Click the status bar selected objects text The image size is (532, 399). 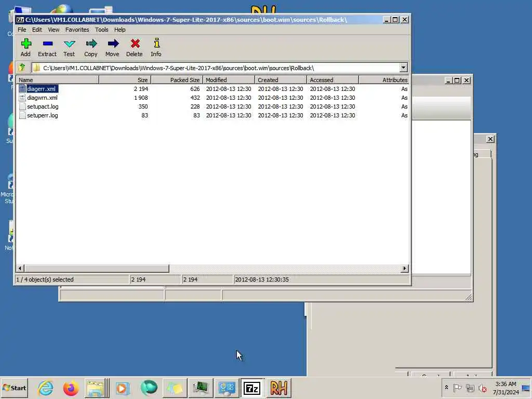click(45, 279)
